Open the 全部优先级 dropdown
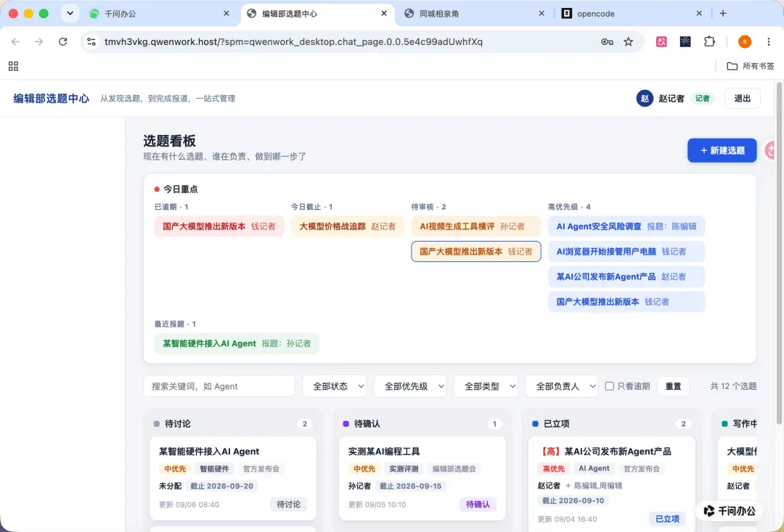This screenshot has height=532, width=784. point(410,386)
